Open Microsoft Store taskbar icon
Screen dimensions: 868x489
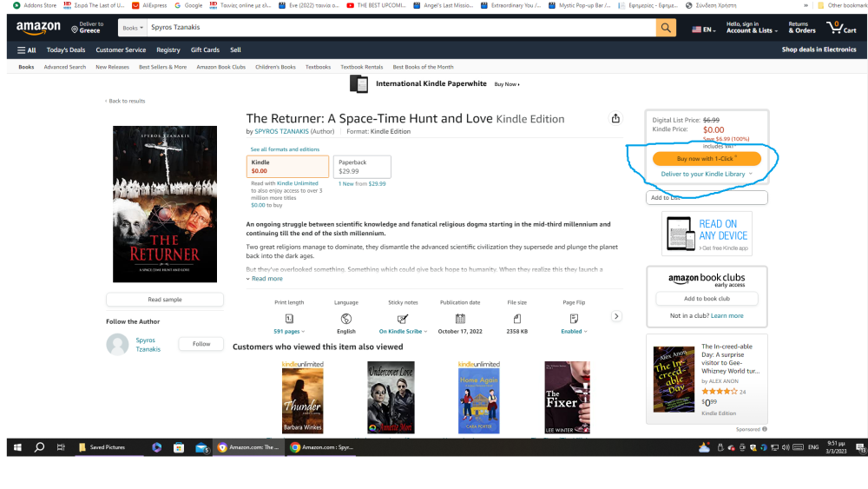click(x=179, y=447)
